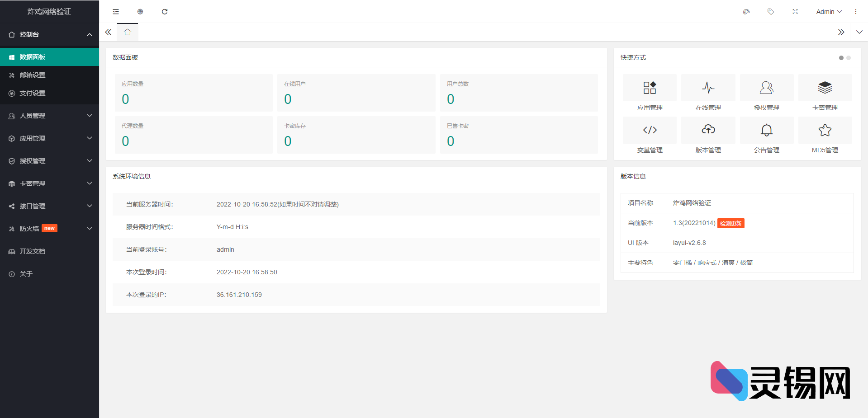This screenshot has width=868, height=418.
Task: Open the 授权管理 user shortcut icon
Action: pyautogui.click(x=766, y=88)
